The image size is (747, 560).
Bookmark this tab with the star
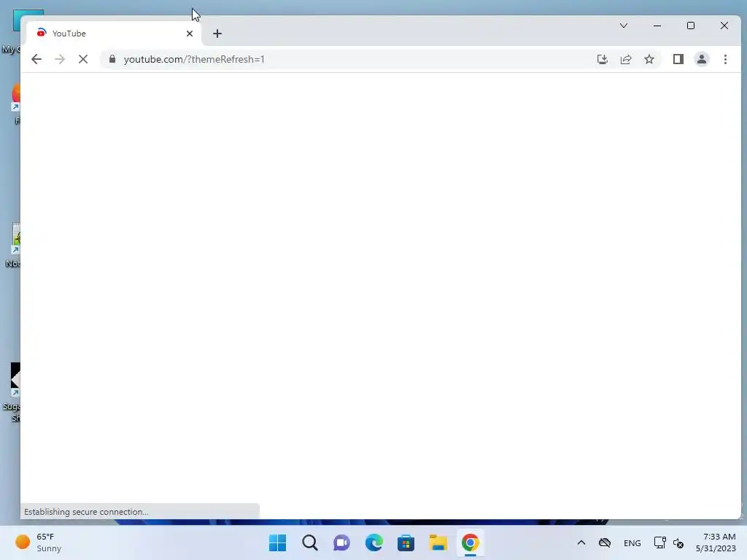649,59
